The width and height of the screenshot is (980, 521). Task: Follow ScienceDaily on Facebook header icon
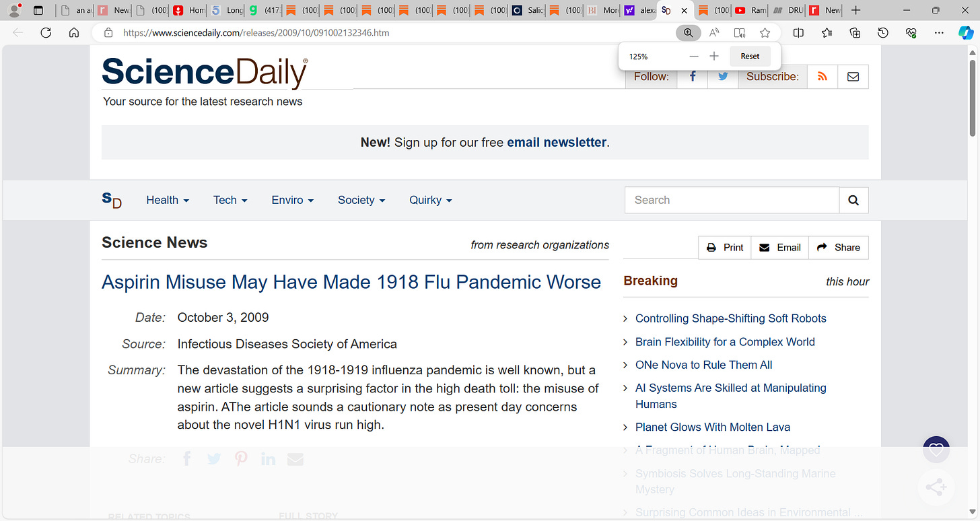click(x=692, y=77)
